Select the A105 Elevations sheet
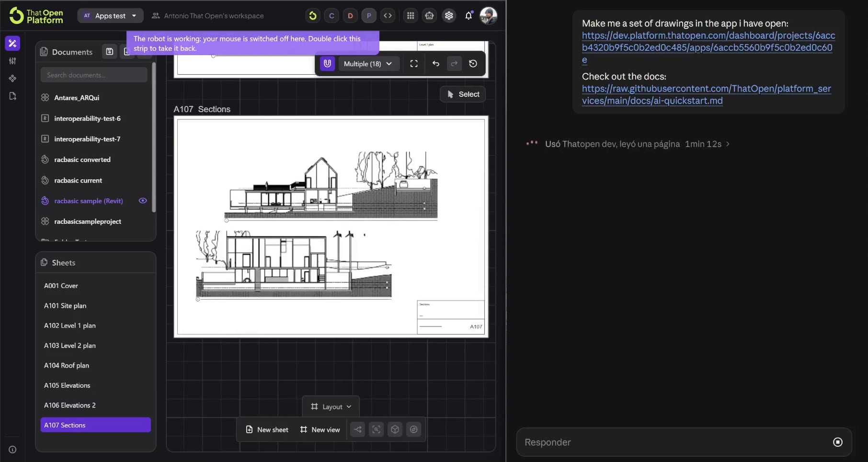The height and width of the screenshot is (462, 868). coord(95,385)
